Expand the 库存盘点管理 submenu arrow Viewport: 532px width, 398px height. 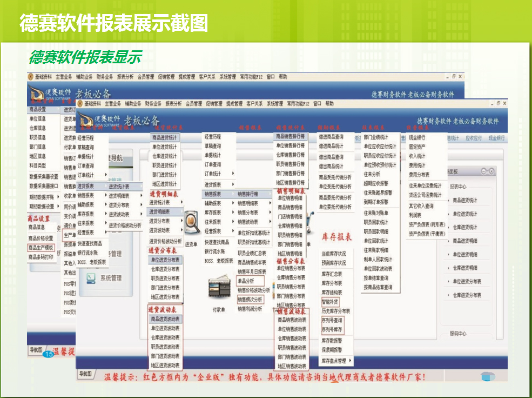350,361
